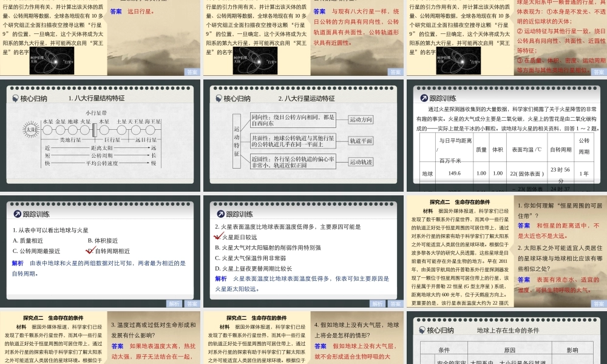Click the leaf icon on the 八大行星运动特征 slide
Screen dimensions: 607x364
[x=219, y=99]
